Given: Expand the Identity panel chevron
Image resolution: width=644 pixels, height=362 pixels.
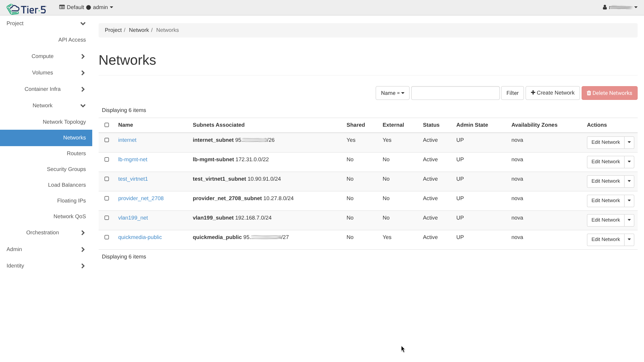Looking at the screenshot, I should point(83,266).
